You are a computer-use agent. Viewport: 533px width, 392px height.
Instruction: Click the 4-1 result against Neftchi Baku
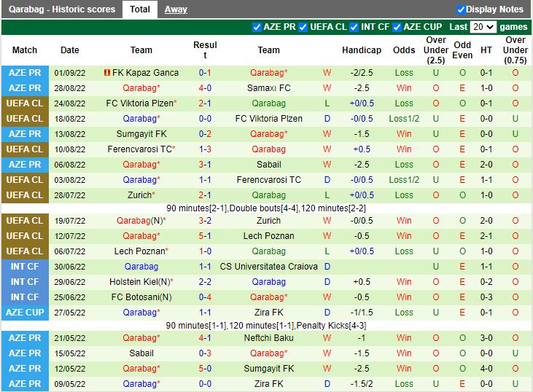[205, 337]
